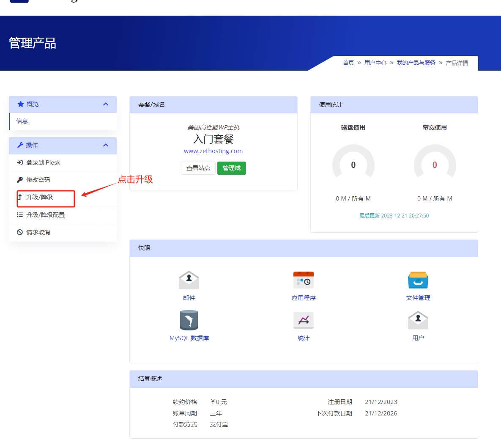The width and height of the screenshot is (501, 448).
Task: Collapse the 概览 panel chevron
Action: [x=106, y=104]
